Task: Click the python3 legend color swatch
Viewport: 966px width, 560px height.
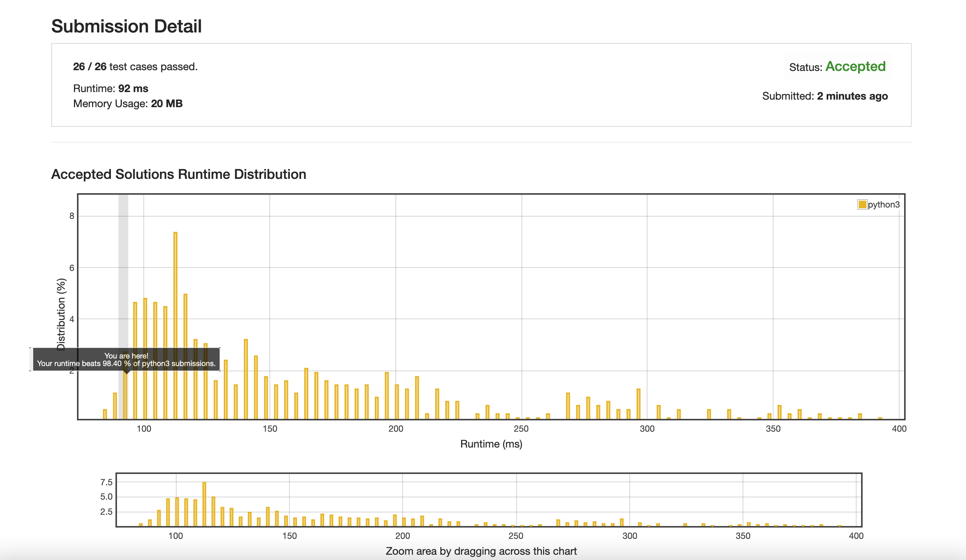Action: point(862,205)
